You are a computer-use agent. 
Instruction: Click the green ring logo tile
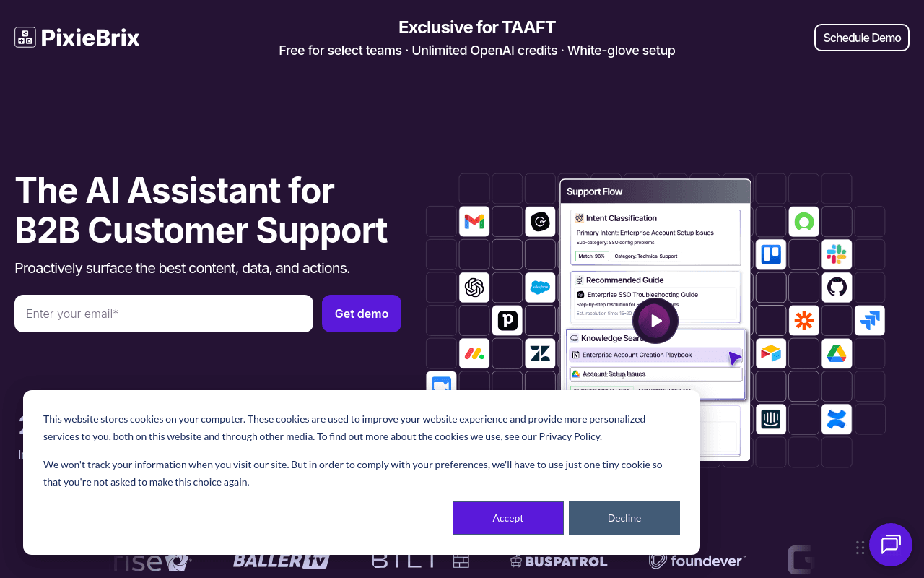[803, 222]
